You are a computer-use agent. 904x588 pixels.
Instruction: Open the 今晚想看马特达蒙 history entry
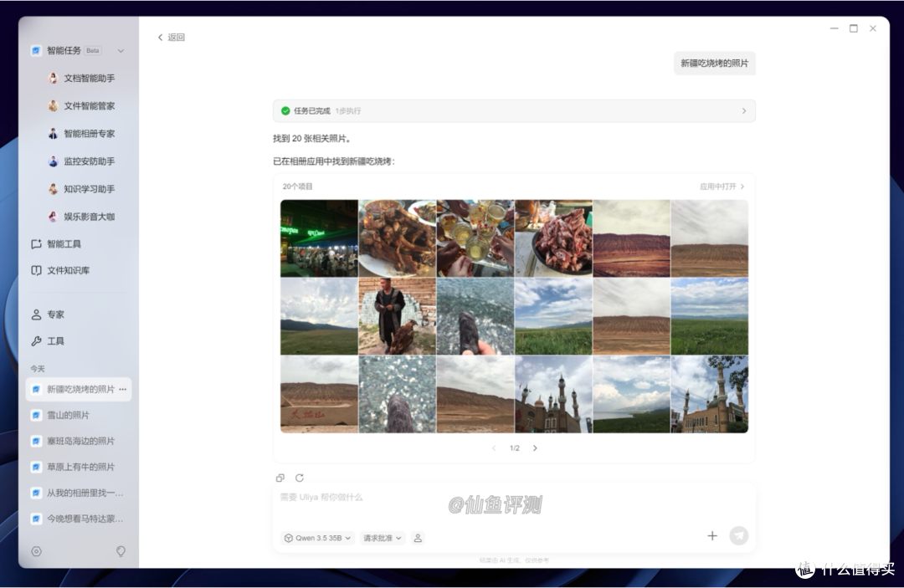79,519
